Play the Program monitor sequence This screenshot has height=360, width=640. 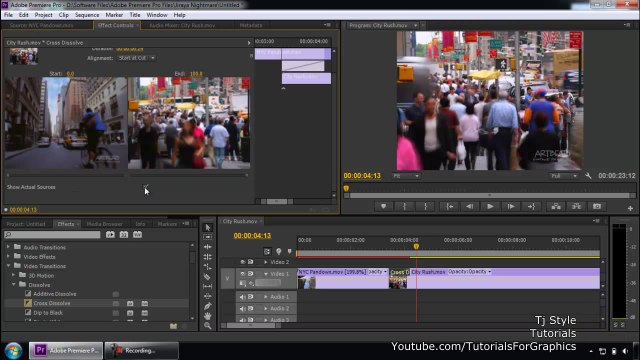[490, 207]
